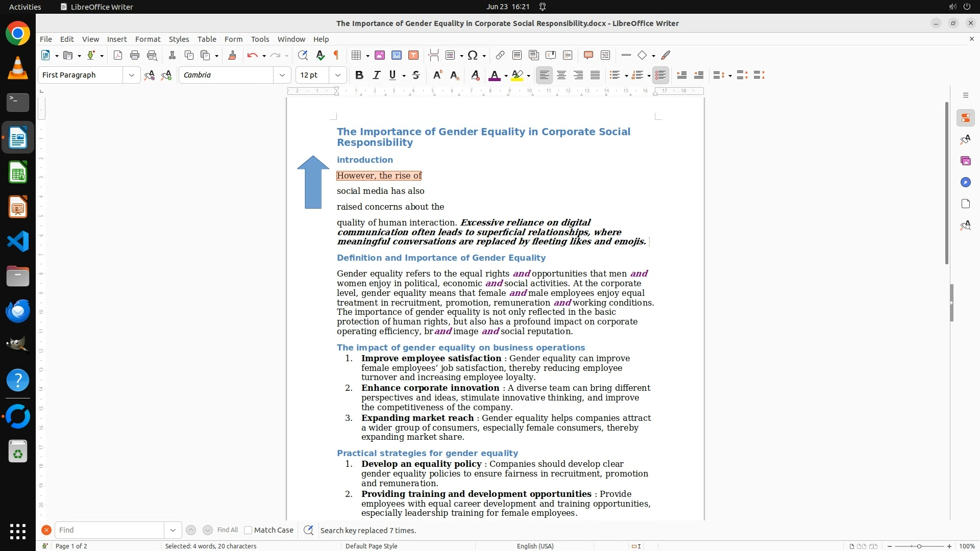Click the Find All button
This screenshot has width=980, height=551.
(x=227, y=530)
